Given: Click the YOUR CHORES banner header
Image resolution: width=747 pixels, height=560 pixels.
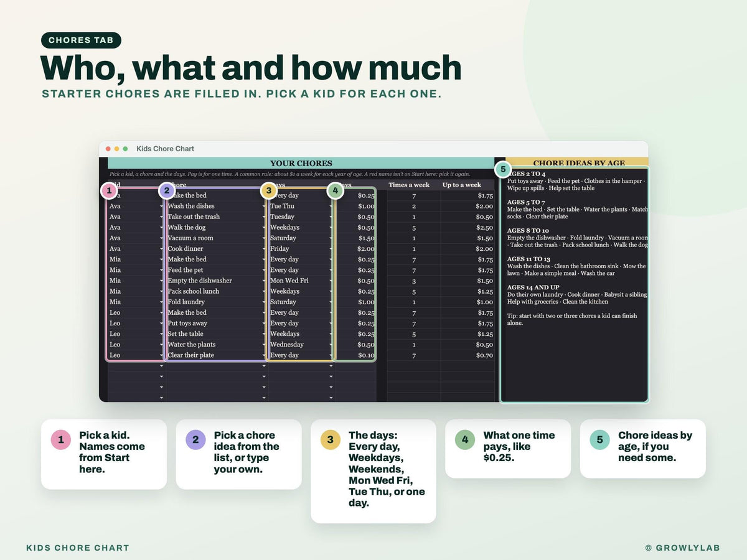Looking at the screenshot, I should tap(301, 164).
